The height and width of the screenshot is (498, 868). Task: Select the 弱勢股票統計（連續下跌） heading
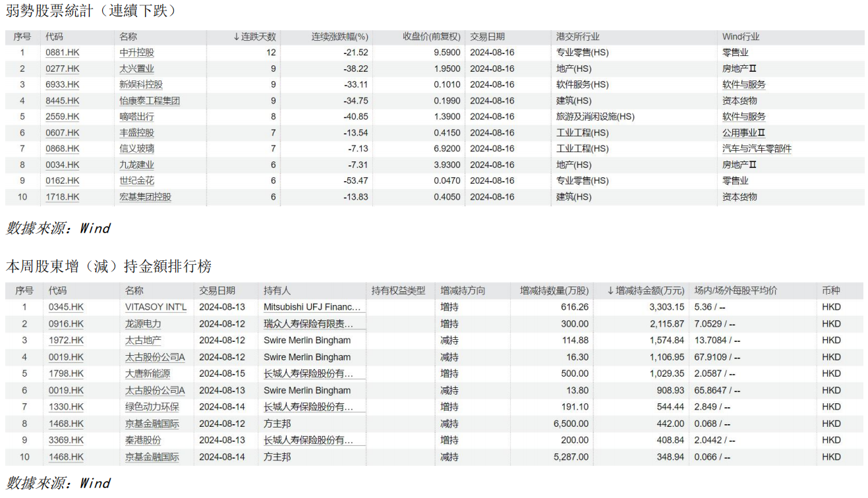click(92, 11)
